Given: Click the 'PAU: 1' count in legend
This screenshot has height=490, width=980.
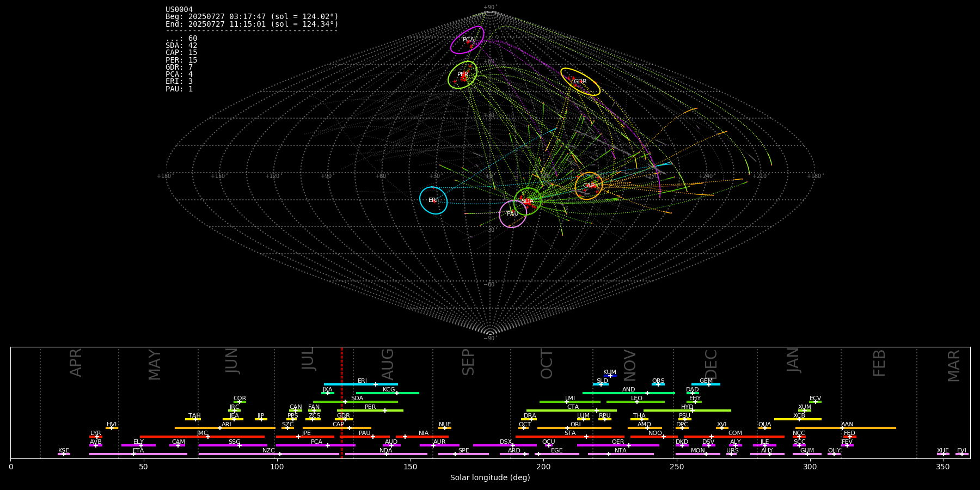Looking at the screenshot, I should [179, 89].
